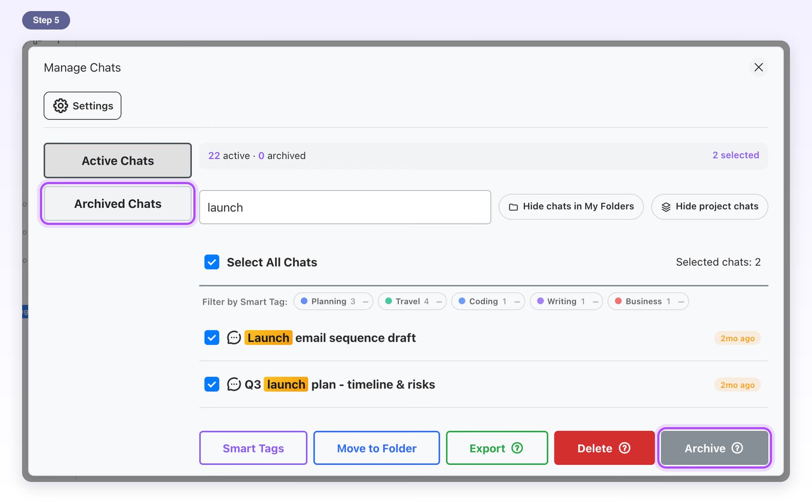Open the Q3 launch plan chat title

click(340, 385)
